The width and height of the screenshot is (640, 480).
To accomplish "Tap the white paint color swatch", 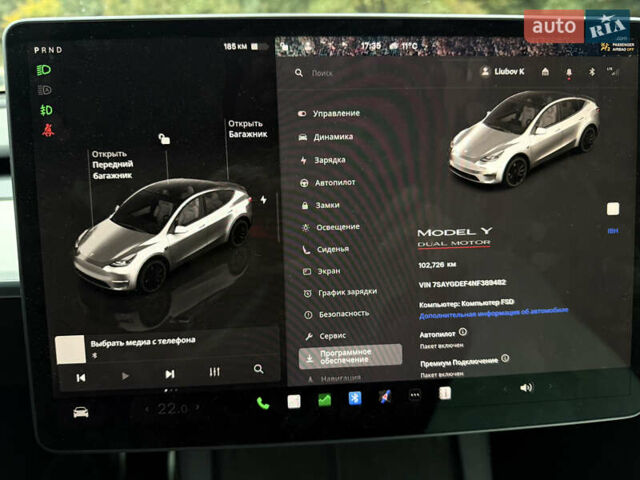I will (x=613, y=209).
